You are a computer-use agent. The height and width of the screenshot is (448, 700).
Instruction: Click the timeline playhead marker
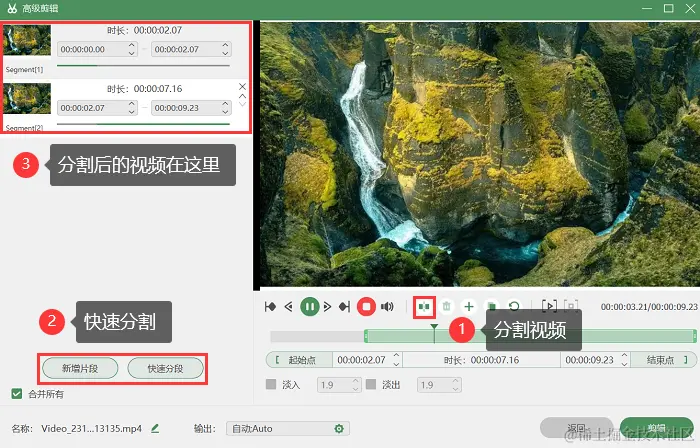(434, 332)
